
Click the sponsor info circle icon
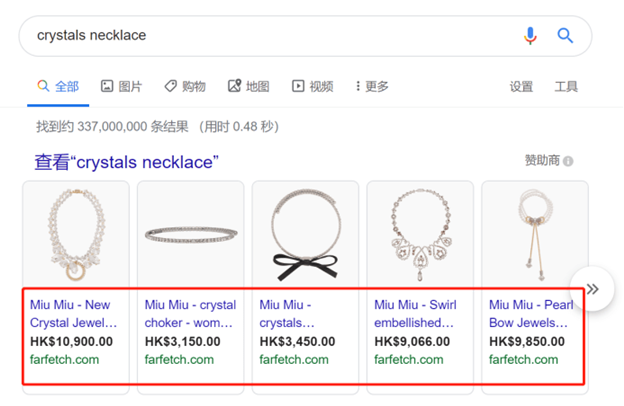[x=568, y=161]
